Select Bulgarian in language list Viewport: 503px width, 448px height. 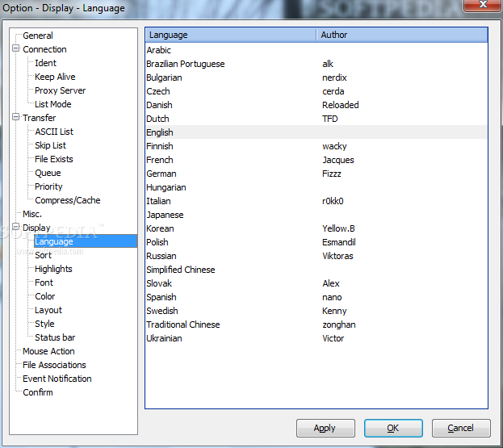pos(316,77)
